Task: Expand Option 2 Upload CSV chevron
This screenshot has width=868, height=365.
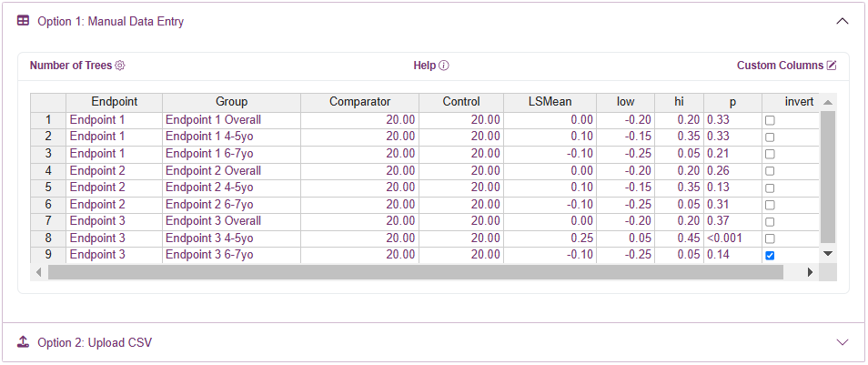Action: point(842,341)
